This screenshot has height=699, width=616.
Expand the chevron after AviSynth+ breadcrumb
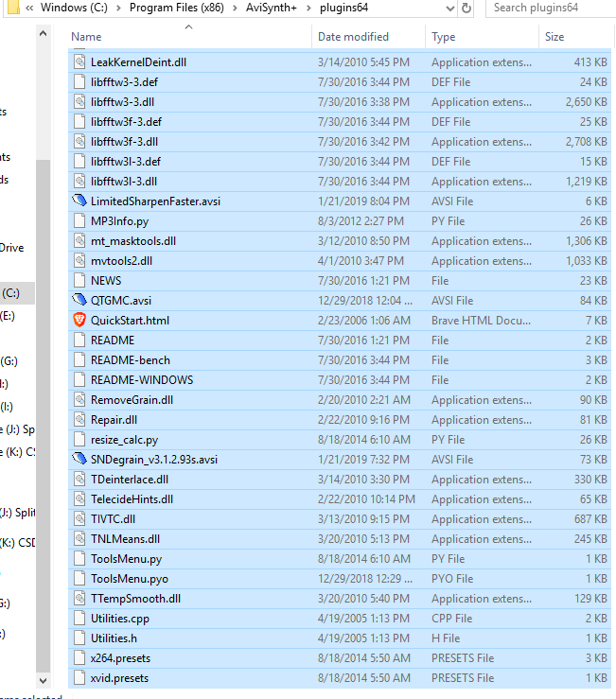coord(308,8)
